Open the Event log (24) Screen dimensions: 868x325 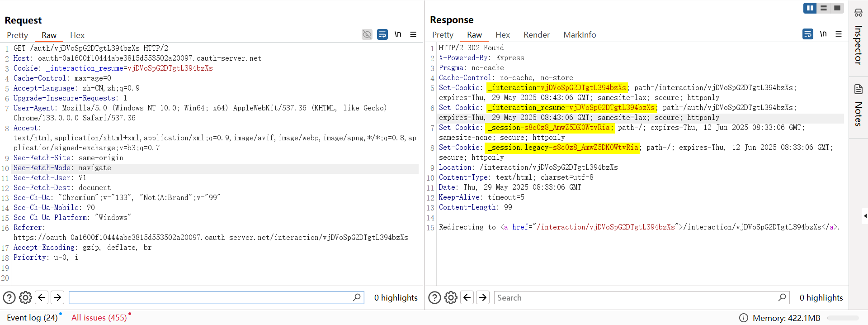click(x=32, y=318)
